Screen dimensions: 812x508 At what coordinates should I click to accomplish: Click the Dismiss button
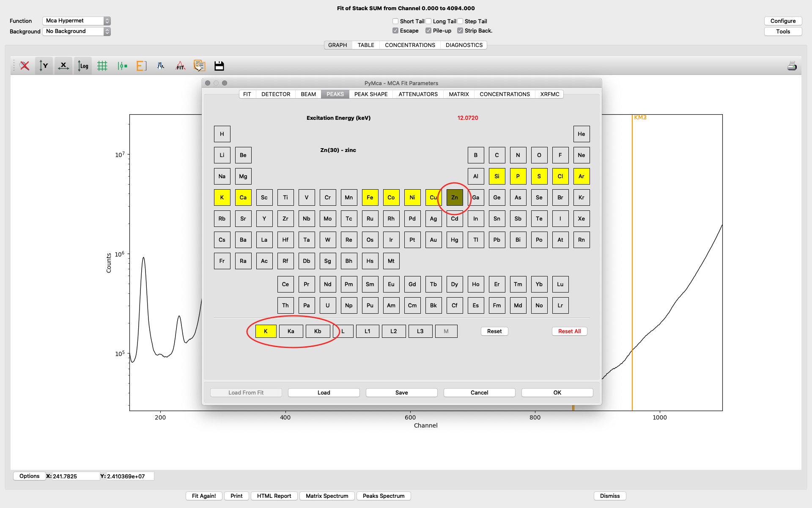(610, 496)
